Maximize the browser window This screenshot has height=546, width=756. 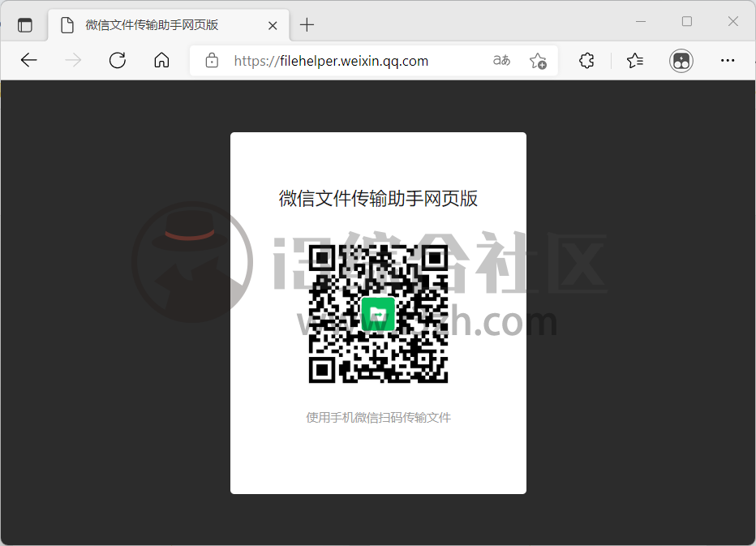click(x=687, y=21)
